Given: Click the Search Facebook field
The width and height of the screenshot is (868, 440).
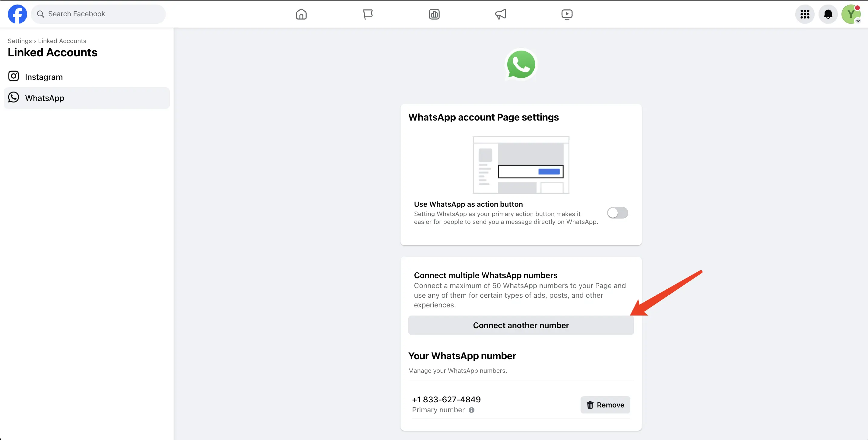Looking at the screenshot, I should pyautogui.click(x=98, y=14).
